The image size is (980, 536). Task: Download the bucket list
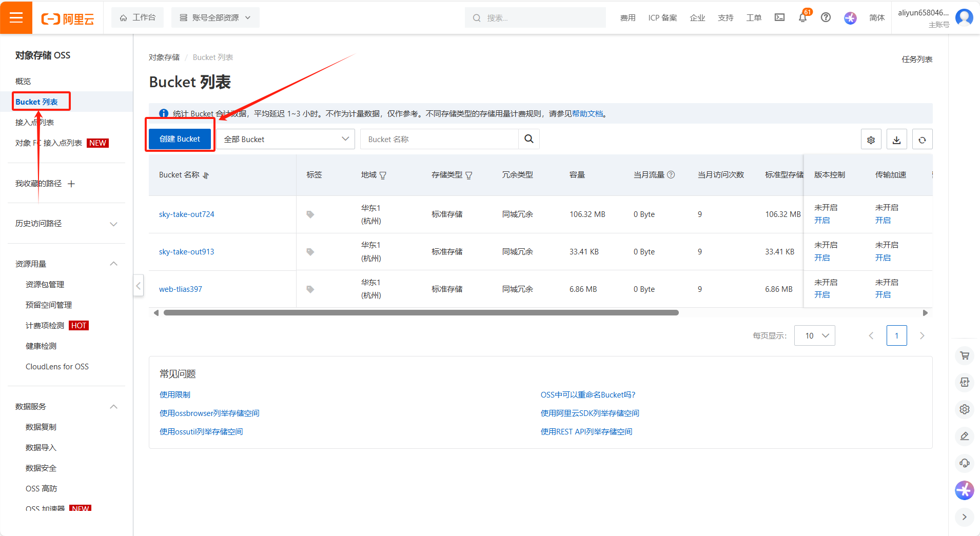point(896,140)
